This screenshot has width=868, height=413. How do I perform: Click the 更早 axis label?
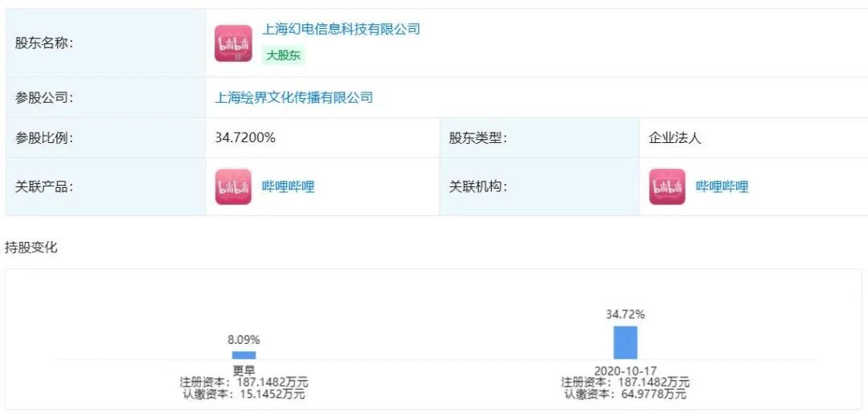244,370
